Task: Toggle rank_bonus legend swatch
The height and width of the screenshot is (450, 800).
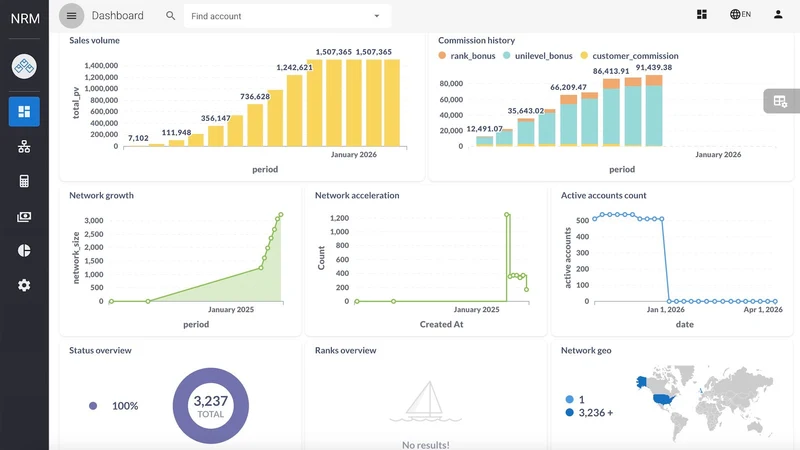Action: (442, 55)
